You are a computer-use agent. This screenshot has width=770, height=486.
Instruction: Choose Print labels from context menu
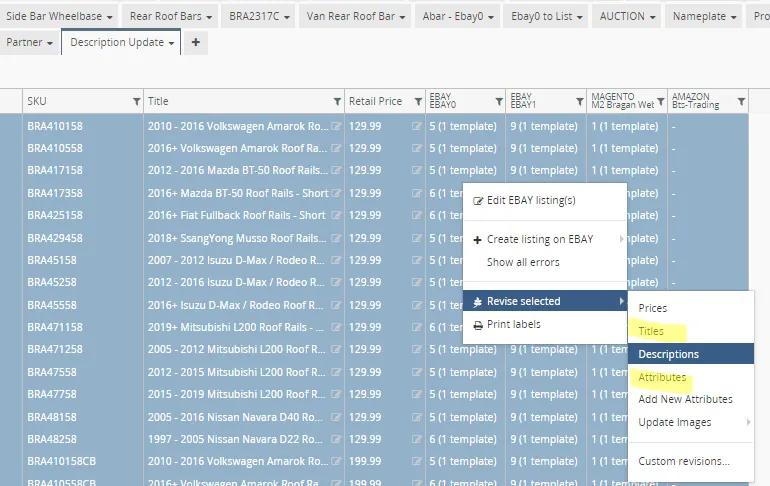tap(545, 324)
